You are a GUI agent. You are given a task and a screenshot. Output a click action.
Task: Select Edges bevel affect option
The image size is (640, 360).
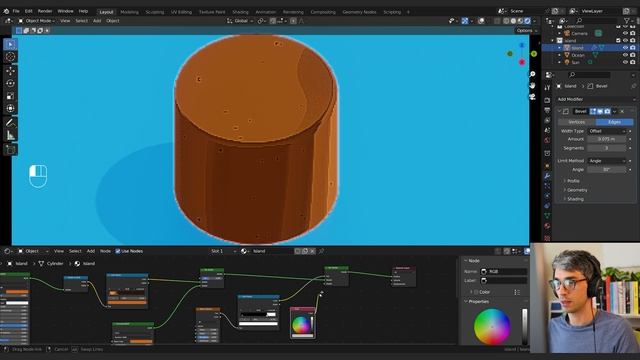pos(615,122)
